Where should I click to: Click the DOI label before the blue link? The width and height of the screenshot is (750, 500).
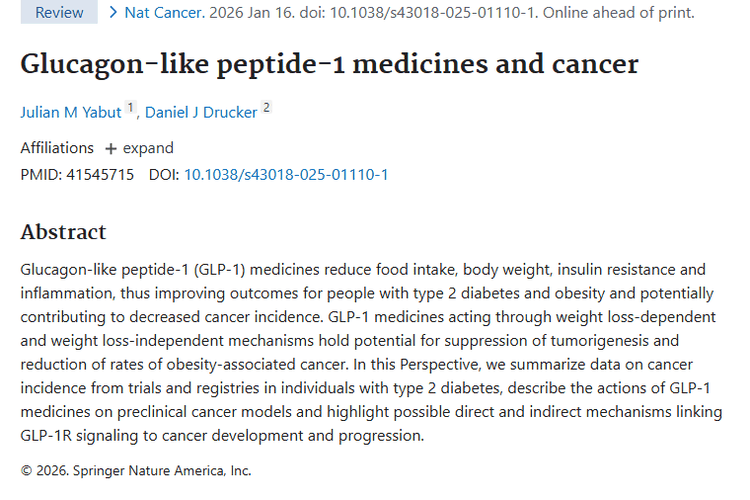pos(163,174)
